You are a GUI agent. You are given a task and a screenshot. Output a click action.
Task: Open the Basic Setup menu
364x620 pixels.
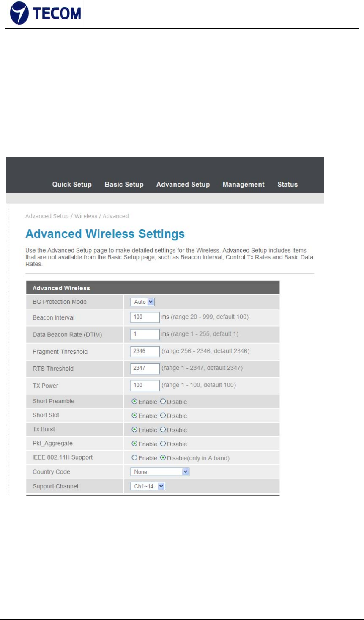point(124,185)
